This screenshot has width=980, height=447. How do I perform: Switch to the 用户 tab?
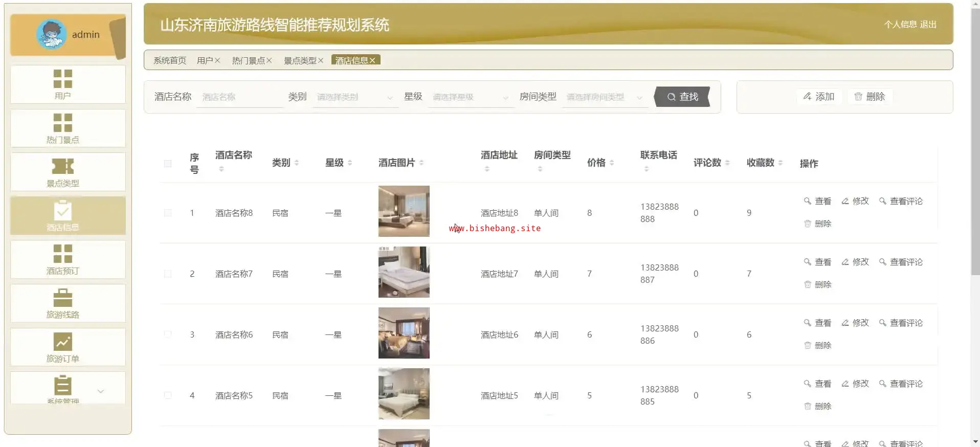click(205, 60)
